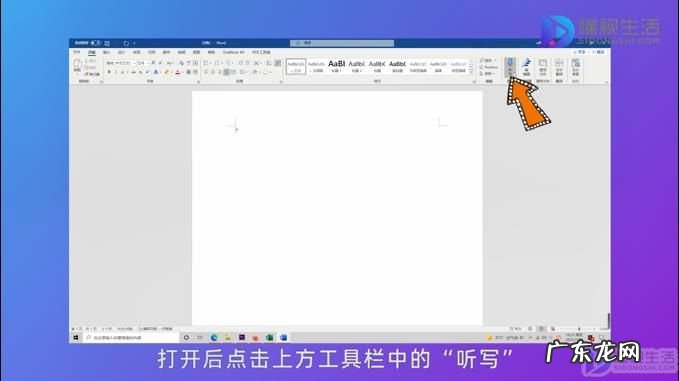
Task: Open the Design tab
Action: (122, 52)
